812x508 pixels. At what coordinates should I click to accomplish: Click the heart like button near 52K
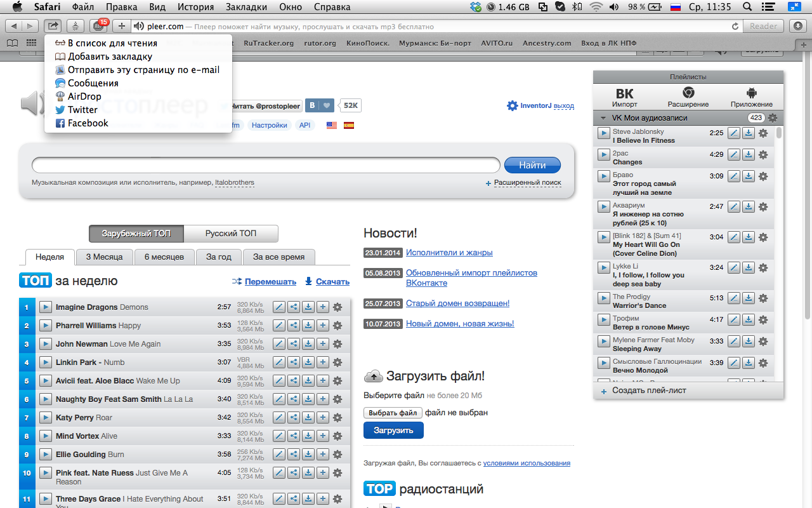tap(327, 106)
